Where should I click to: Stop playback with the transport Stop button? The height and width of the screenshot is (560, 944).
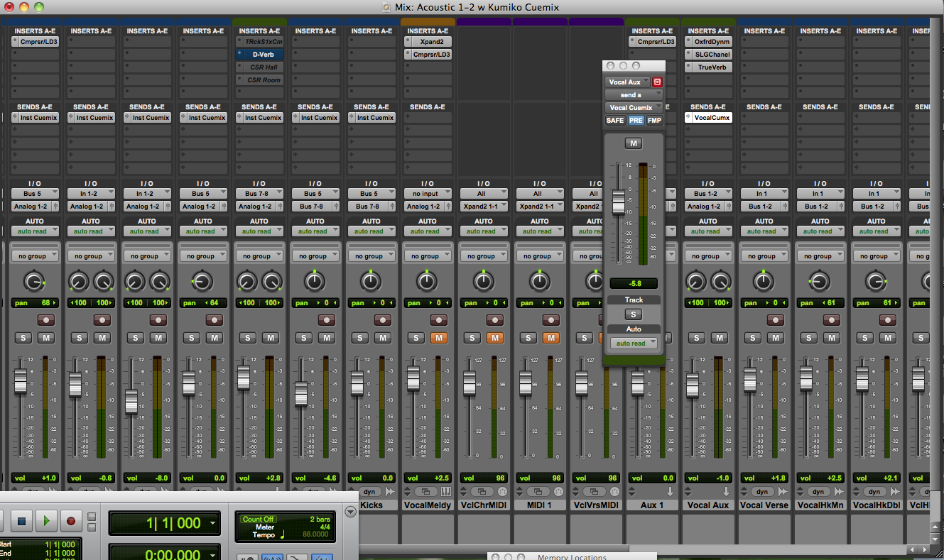click(21, 522)
